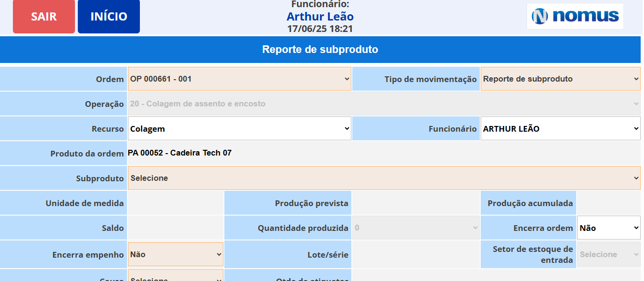Open the Encerra ordem dropdown

pyautogui.click(x=609, y=228)
